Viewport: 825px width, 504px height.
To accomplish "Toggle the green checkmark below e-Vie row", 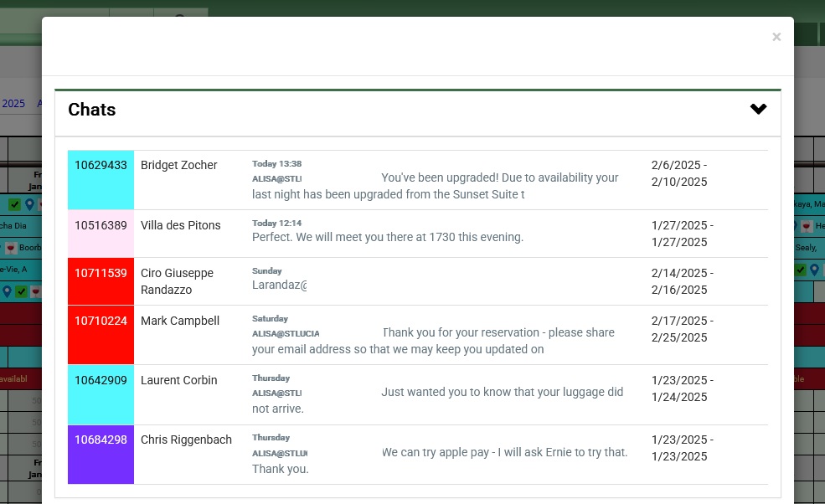I will (22, 291).
